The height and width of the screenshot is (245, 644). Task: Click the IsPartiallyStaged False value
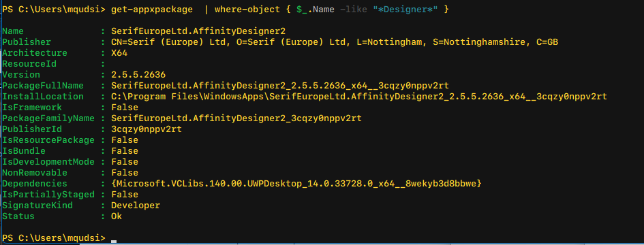coord(125,195)
